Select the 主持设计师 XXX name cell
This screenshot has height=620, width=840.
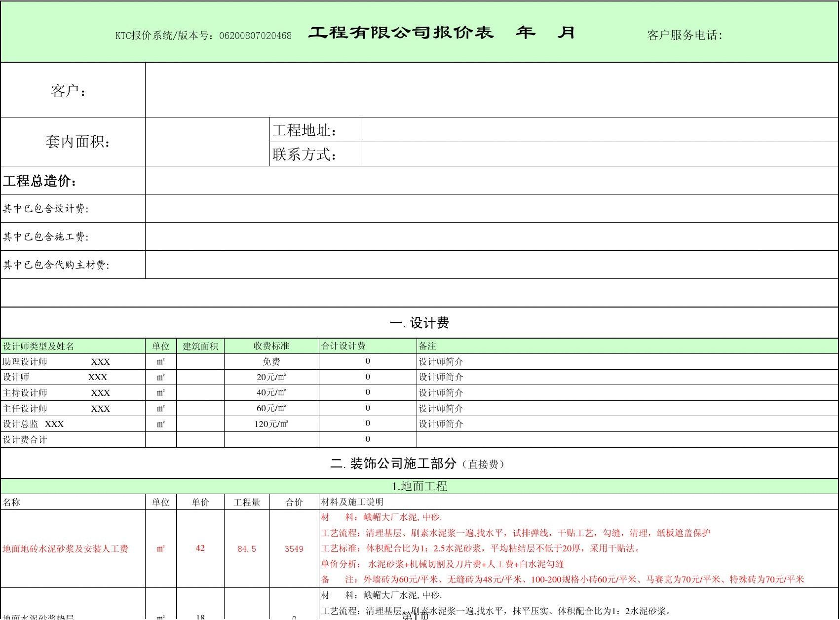[73, 392]
